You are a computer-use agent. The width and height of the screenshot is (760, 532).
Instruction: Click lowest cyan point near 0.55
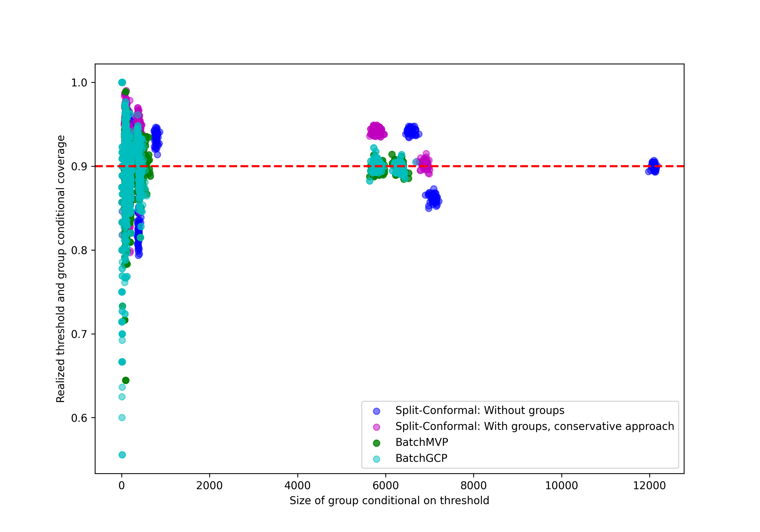[x=122, y=455]
